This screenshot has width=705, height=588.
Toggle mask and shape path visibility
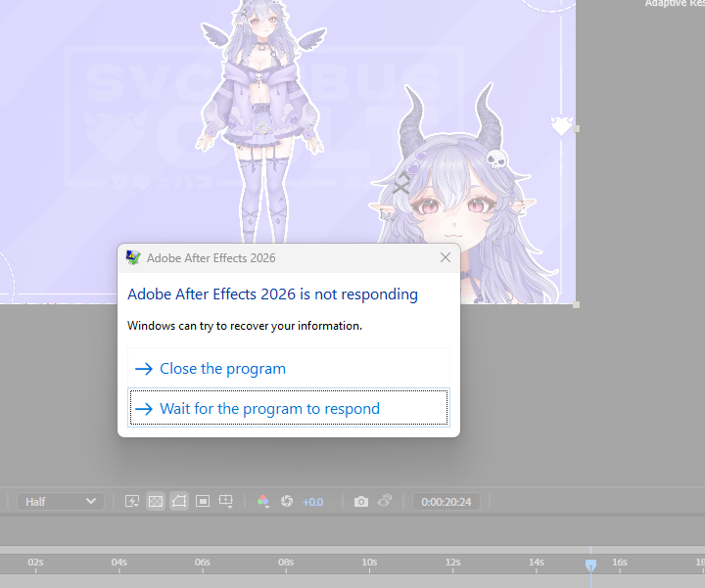[179, 501]
